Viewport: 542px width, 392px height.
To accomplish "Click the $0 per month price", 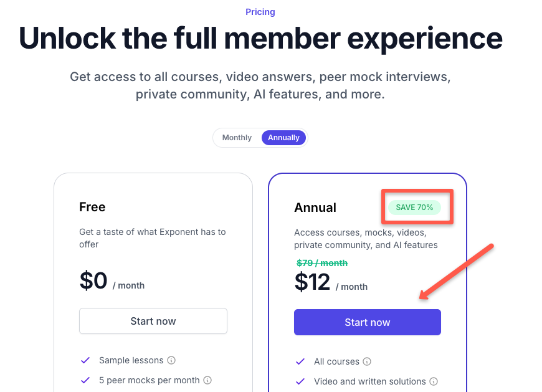I will tap(93, 280).
